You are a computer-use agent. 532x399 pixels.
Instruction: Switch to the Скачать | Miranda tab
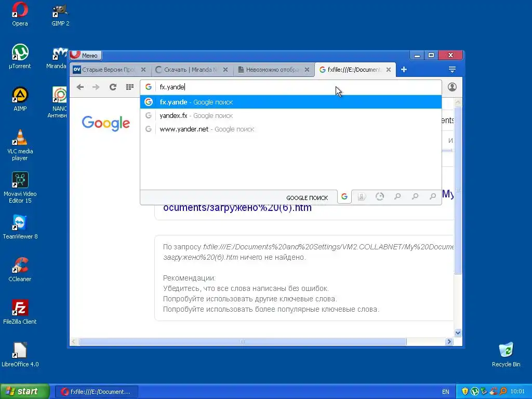[x=191, y=70]
